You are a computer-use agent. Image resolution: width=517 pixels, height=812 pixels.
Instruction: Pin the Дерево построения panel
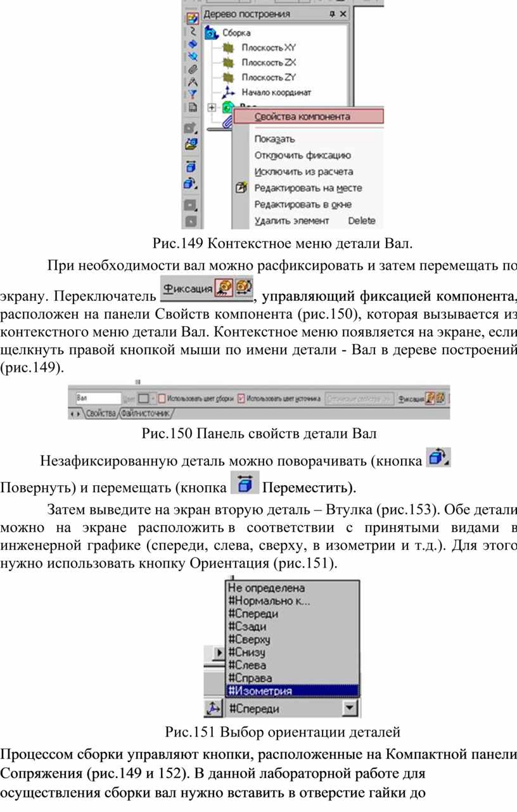tap(332, 14)
